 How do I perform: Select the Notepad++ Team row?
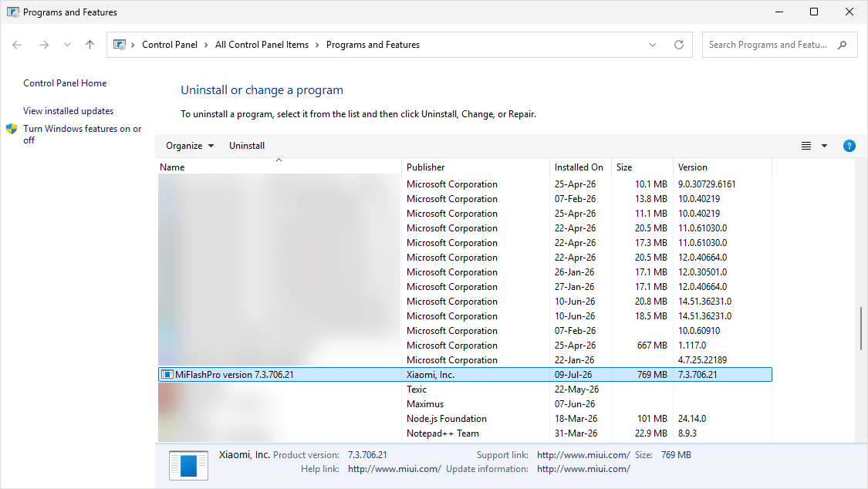pyautogui.click(x=465, y=433)
